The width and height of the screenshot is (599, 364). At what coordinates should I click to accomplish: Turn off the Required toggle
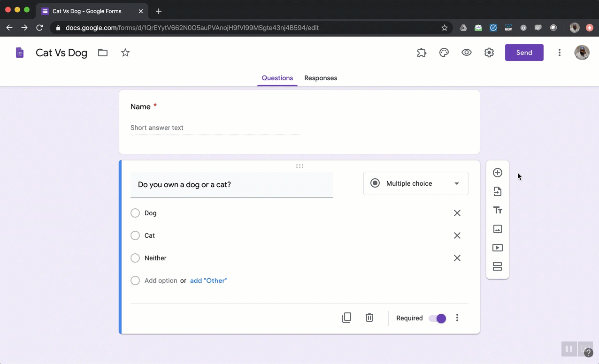coord(438,318)
